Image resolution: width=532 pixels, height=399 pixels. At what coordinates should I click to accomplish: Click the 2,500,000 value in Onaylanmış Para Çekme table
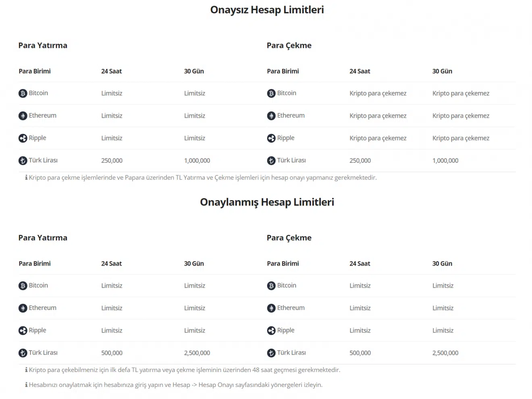click(445, 353)
